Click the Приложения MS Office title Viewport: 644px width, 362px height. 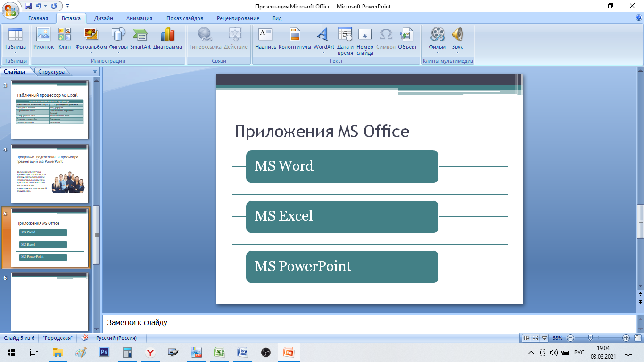tap(322, 132)
